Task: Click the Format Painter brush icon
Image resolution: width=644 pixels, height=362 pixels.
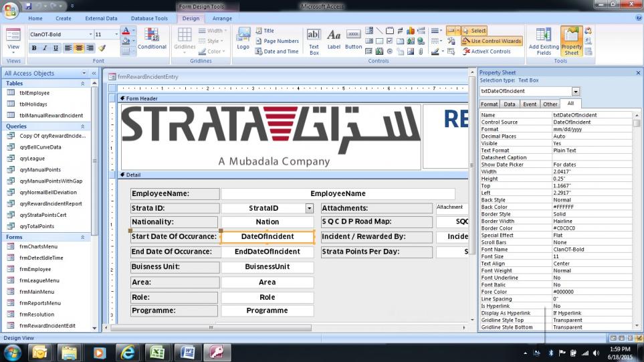Action: (x=102, y=48)
